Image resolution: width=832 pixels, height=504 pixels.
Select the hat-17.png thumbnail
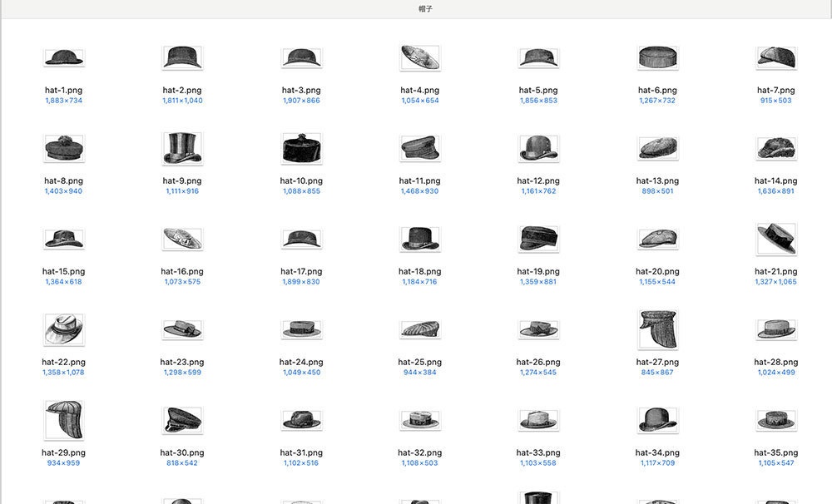click(x=301, y=239)
